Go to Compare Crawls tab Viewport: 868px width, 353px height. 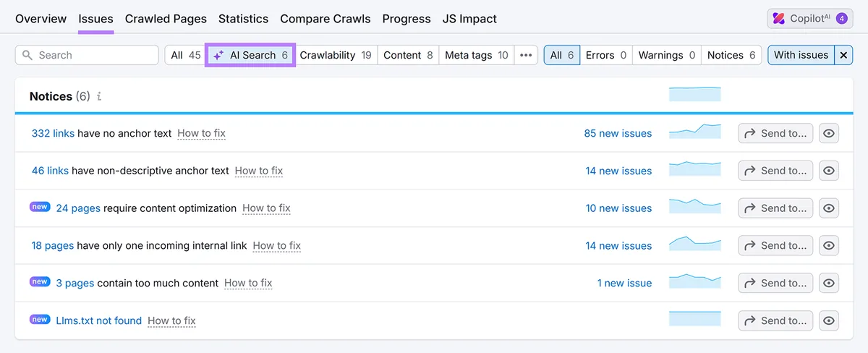coord(325,19)
